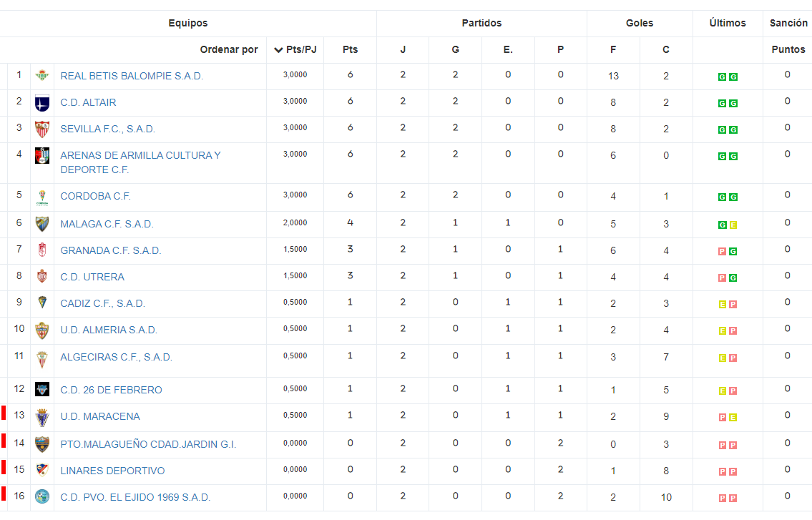Image resolution: width=812 pixels, height=520 pixels.
Task: Click the Sevilla F.C. crest icon
Action: pyautogui.click(x=42, y=129)
